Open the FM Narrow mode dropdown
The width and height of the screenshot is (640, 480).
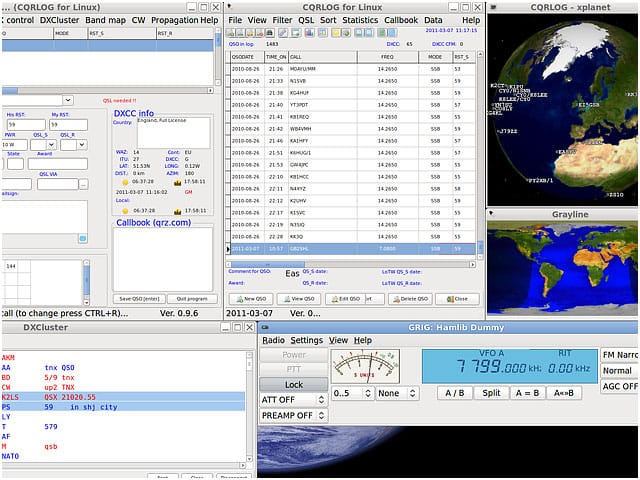click(620, 355)
